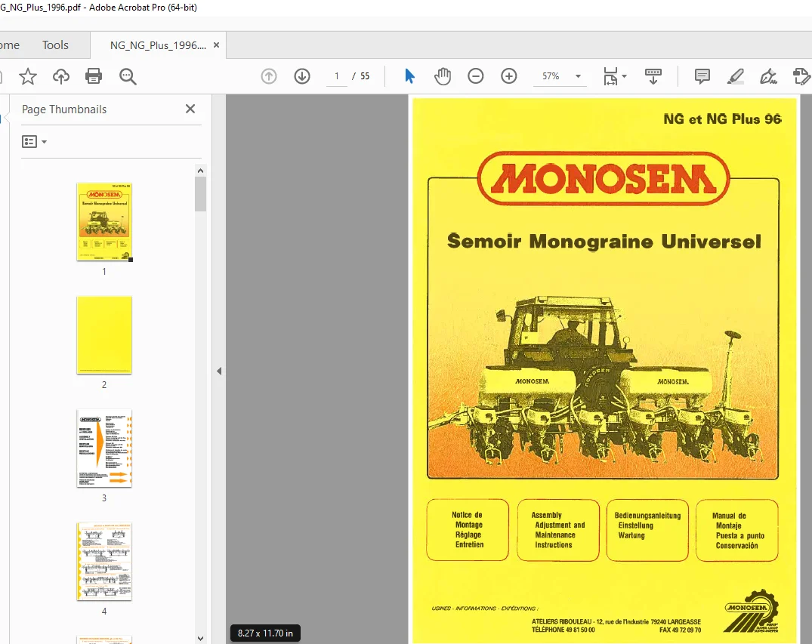812x644 pixels.
Task: Zoom out with the minus button
Action: click(475, 76)
